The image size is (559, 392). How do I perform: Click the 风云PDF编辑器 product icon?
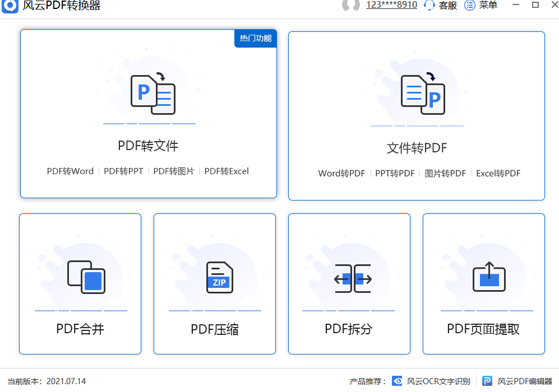point(487,381)
